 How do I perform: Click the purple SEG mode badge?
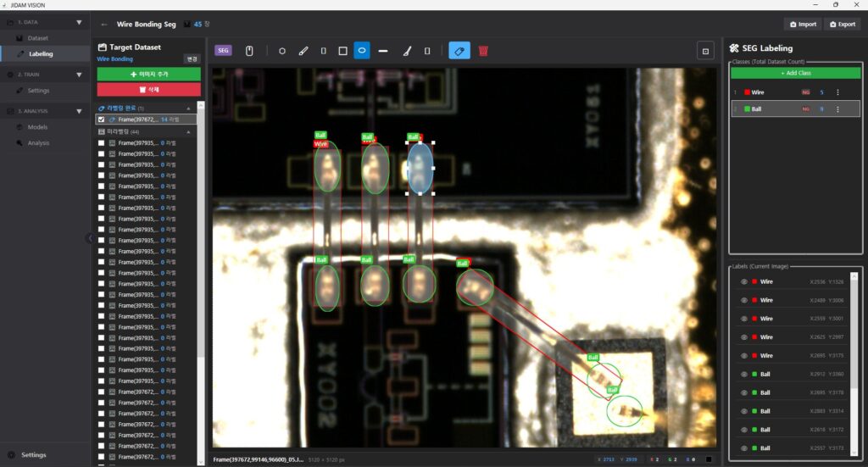tap(223, 50)
